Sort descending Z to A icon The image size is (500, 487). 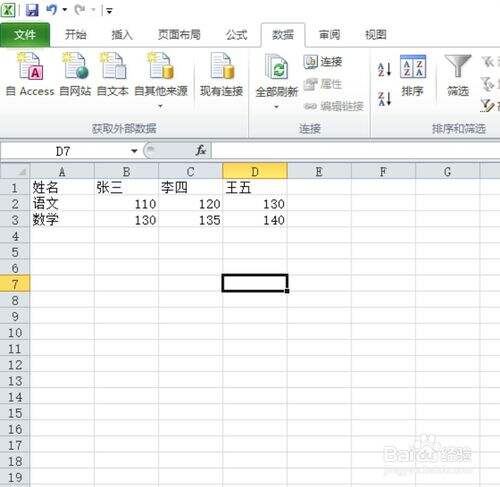384,99
